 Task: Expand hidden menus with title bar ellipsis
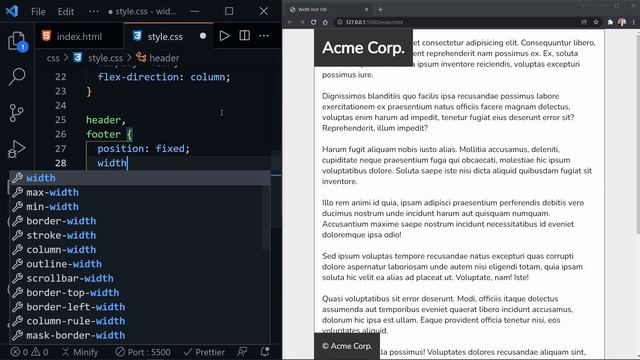(x=93, y=11)
